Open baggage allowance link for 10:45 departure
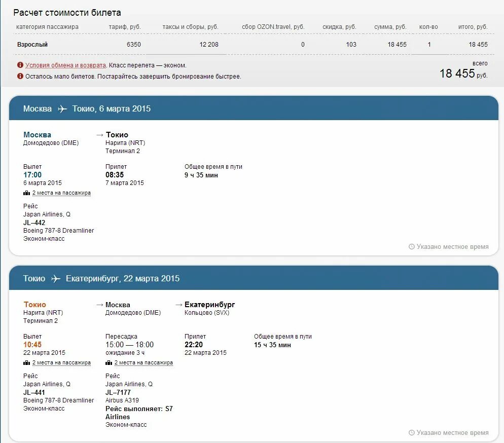Screen dimensions: 504x443 (61, 362)
